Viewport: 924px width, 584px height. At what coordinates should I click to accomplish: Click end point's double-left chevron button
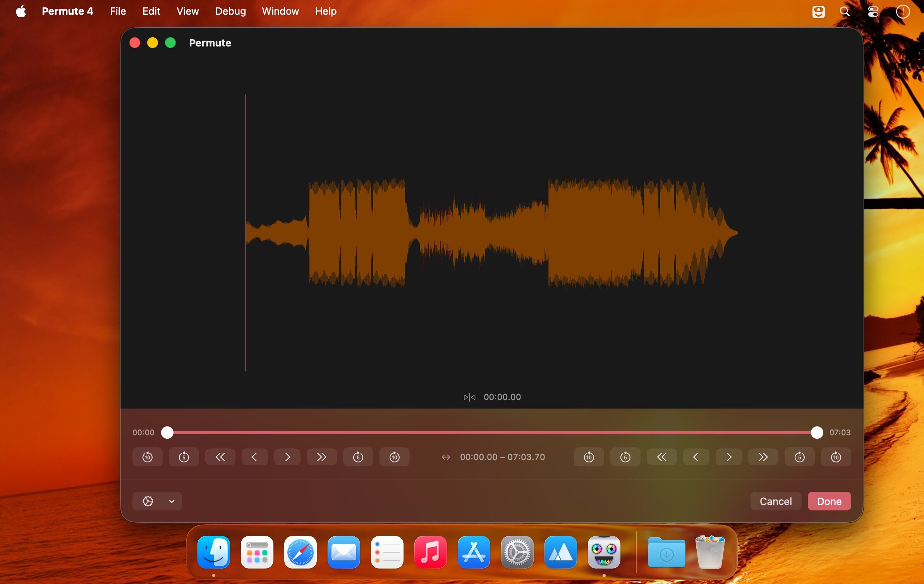click(662, 457)
